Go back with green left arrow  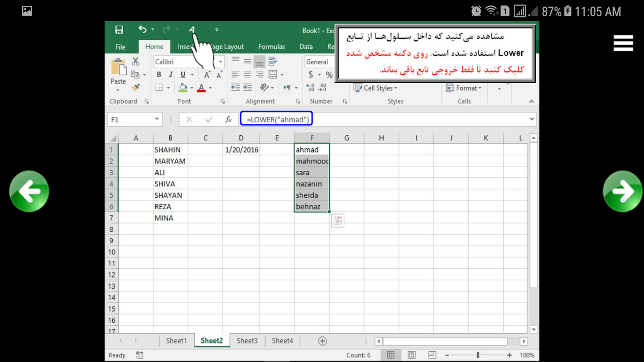[29, 191]
